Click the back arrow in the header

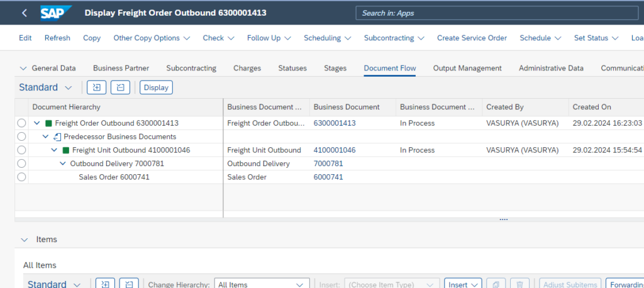coord(25,13)
